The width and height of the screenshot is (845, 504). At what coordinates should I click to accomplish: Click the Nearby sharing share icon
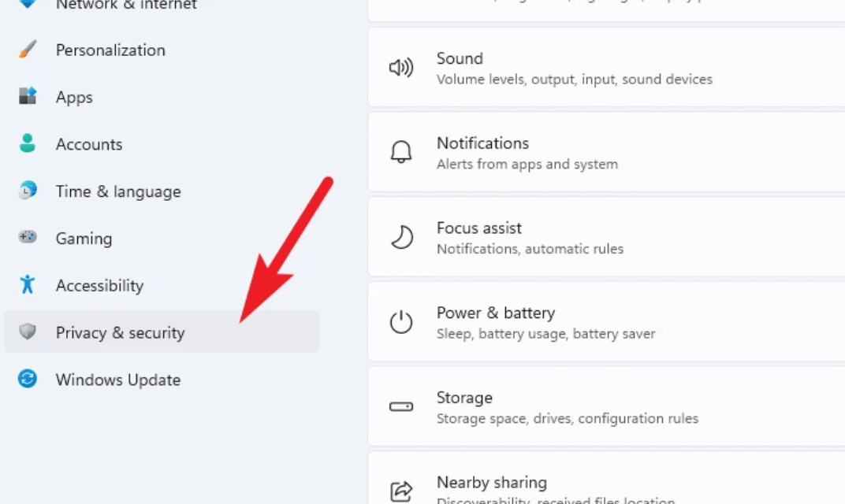(401, 491)
